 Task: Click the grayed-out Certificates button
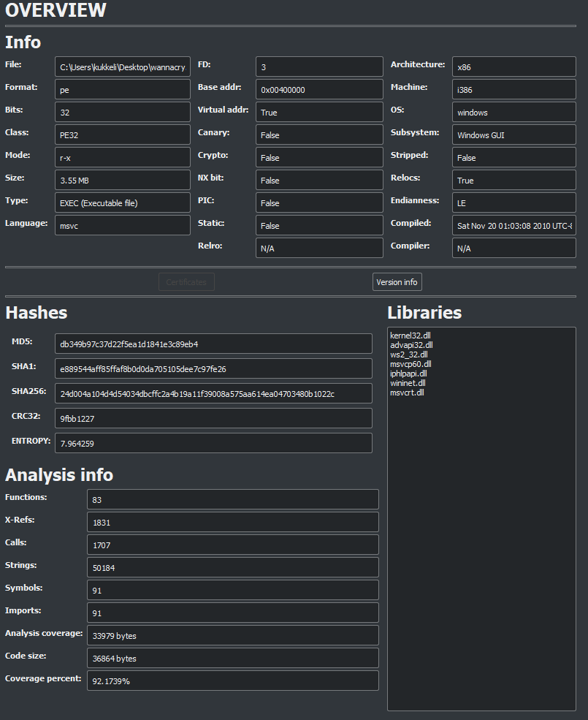[186, 282]
